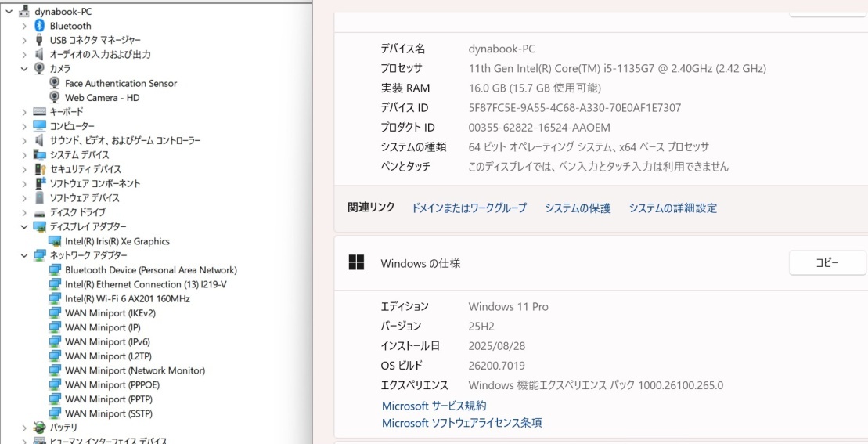Click the バッテリ battery category icon
This screenshot has height=444, width=868.
tap(40, 428)
